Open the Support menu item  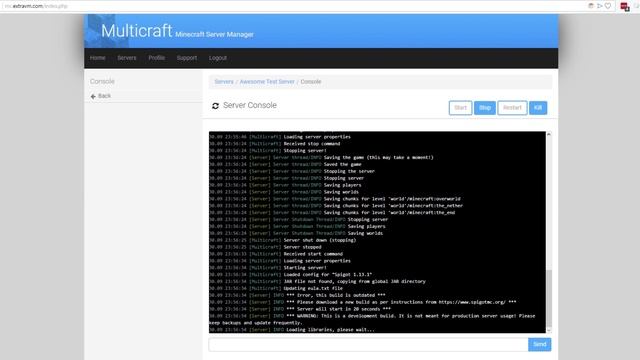(x=187, y=58)
